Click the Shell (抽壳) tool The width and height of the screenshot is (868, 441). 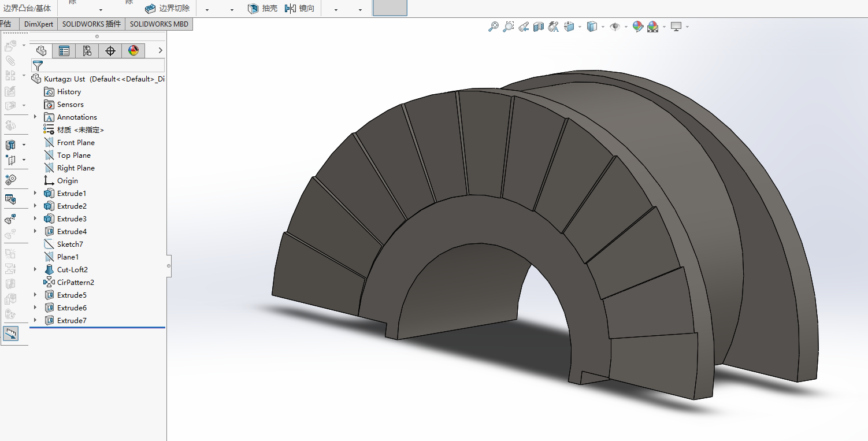coord(262,9)
